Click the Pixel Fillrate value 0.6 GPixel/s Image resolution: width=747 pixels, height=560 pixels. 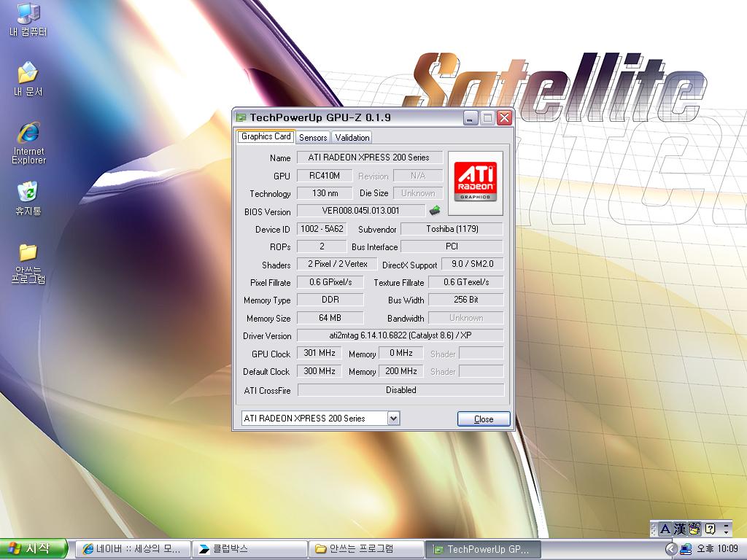click(330, 282)
